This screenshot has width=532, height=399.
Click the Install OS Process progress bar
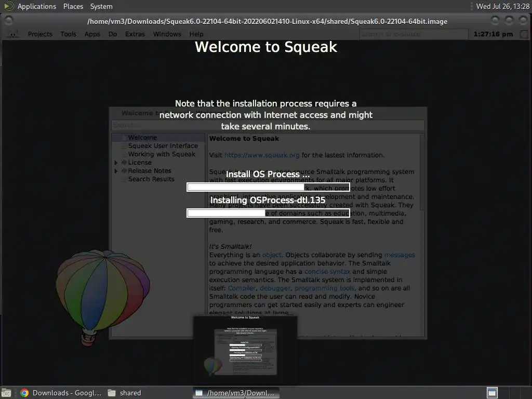click(268, 187)
